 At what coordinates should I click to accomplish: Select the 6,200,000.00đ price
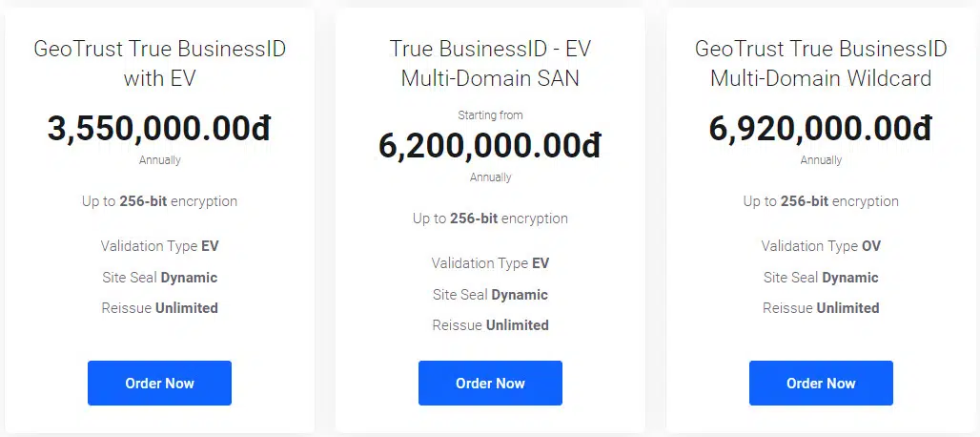[490, 145]
